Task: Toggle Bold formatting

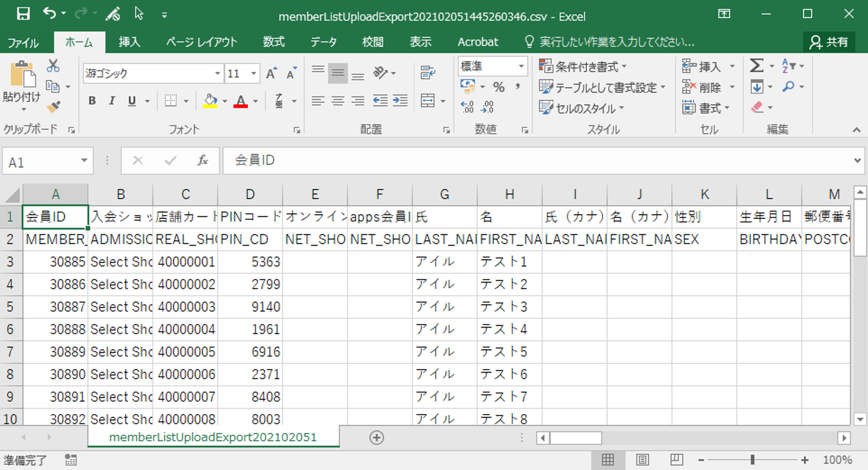Action: pos(92,101)
